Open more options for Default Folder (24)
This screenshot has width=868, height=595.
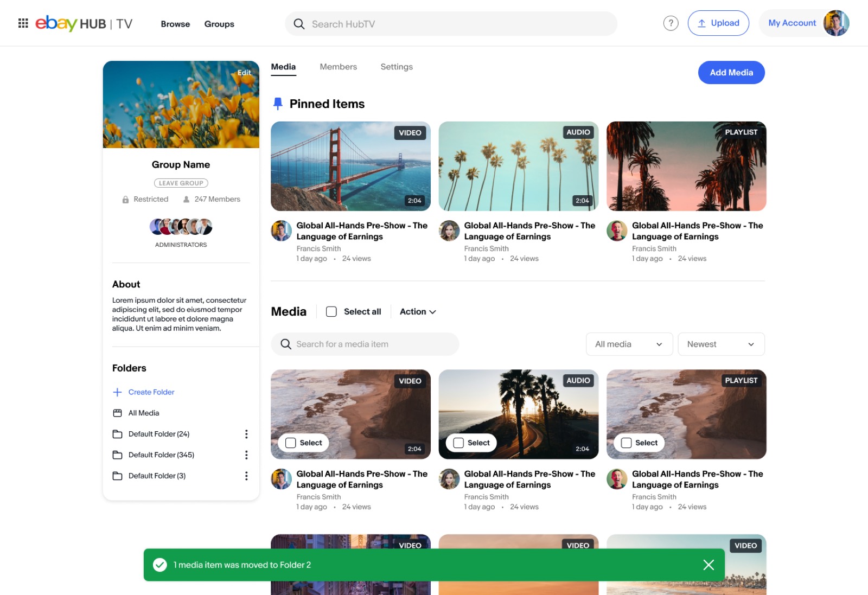click(x=246, y=434)
